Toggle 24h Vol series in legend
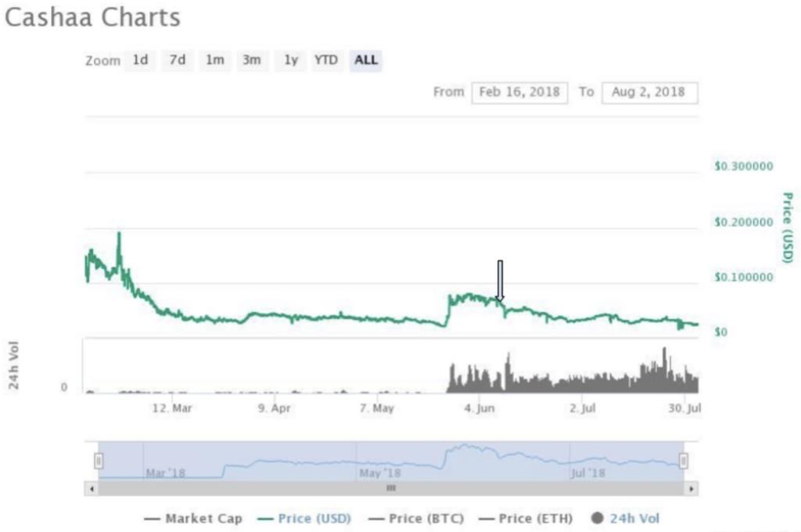 click(625, 519)
